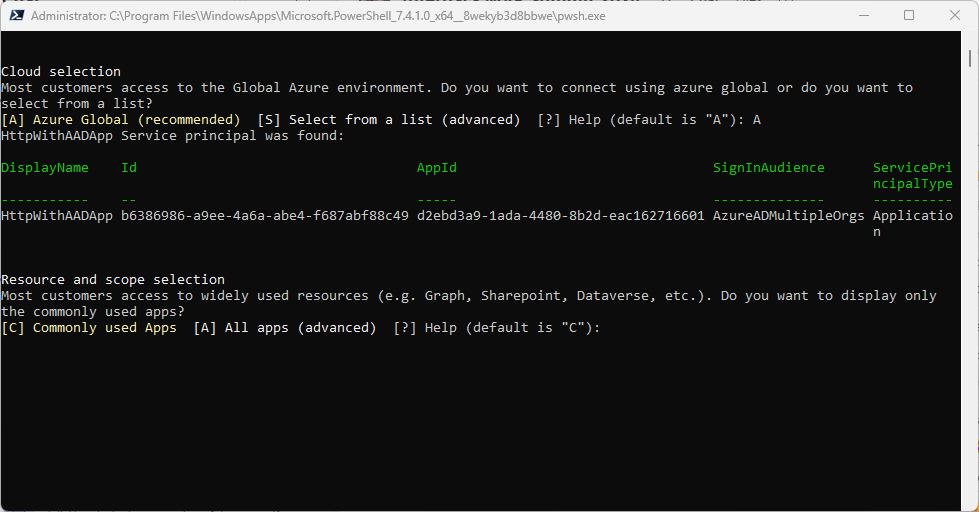Screen dimensions: 979x512
Task: Click the AzureADMultipleOrgs value
Action: 789,216
